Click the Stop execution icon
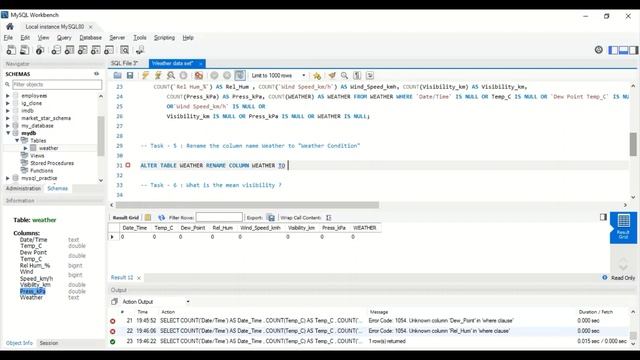This screenshot has width=640, height=360. click(183, 76)
